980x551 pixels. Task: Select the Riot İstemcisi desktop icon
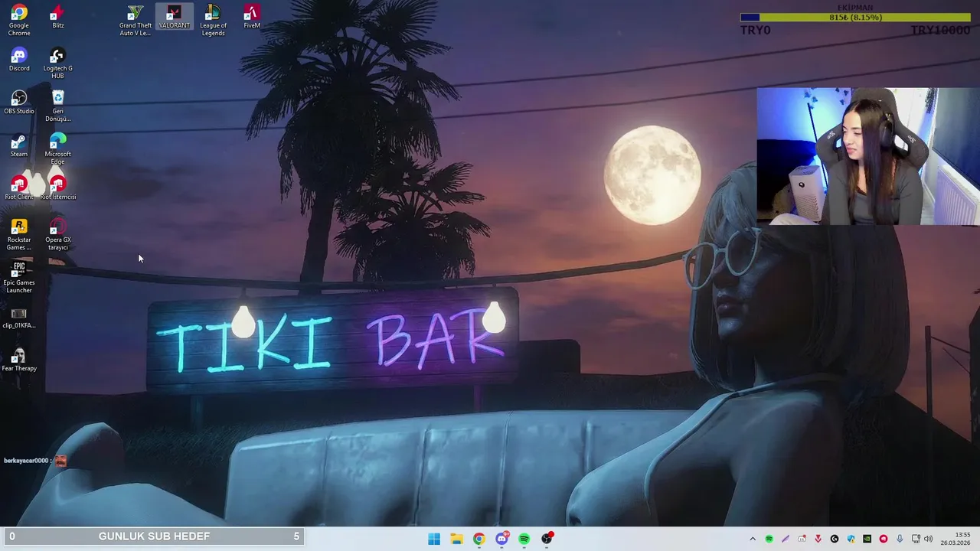click(x=57, y=188)
